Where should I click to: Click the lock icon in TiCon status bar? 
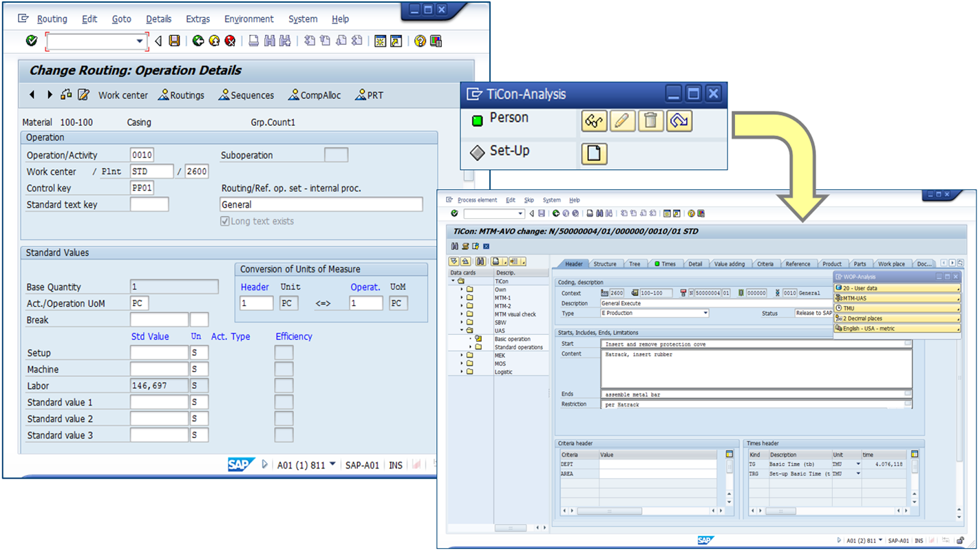click(x=960, y=541)
